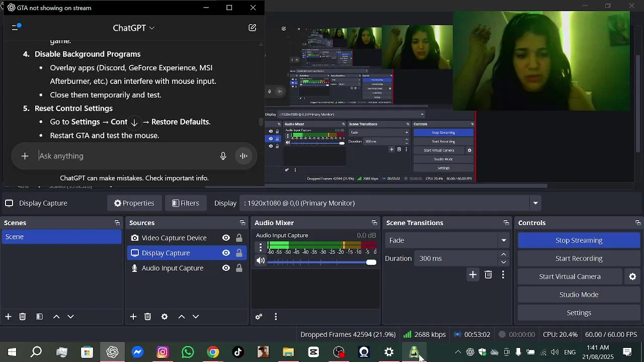Open ChatGPT model selector dropdown
This screenshot has height=362, width=644.
pyautogui.click(x=133, y=28)
